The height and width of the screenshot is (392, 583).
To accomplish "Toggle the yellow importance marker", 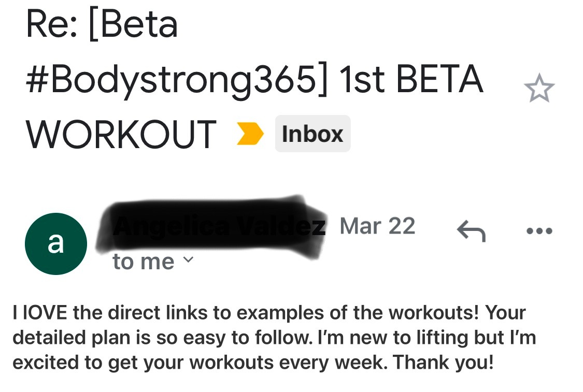I will click(250, 135).
